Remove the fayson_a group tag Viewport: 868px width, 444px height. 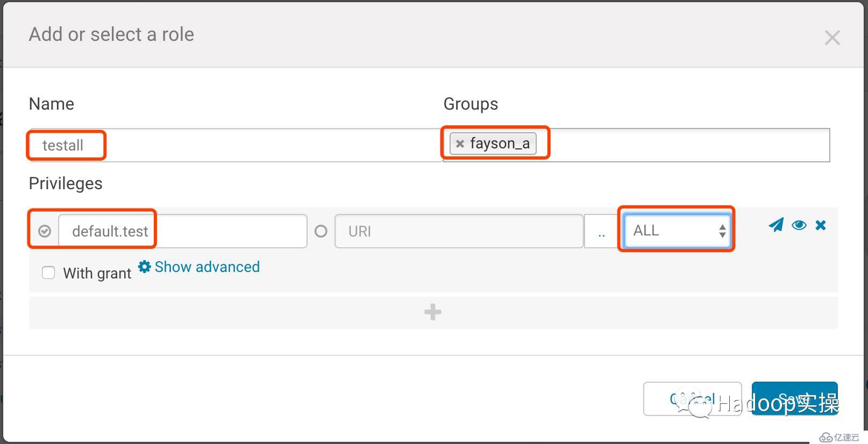pyautogui.click(x=460, y=144)
